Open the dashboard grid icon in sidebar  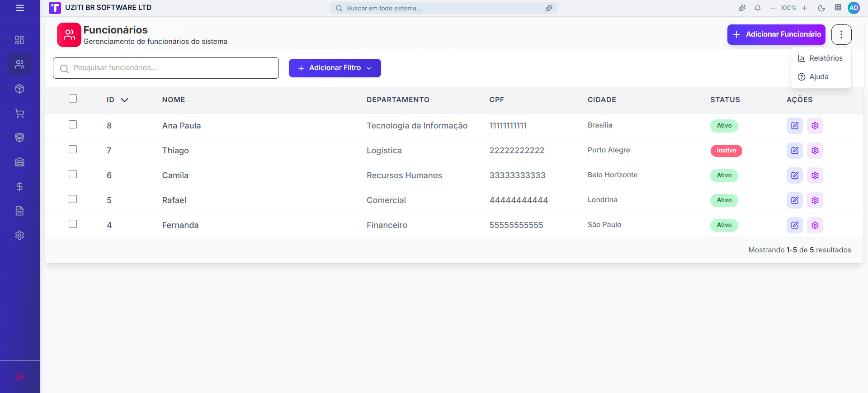(x=19, y=40)
